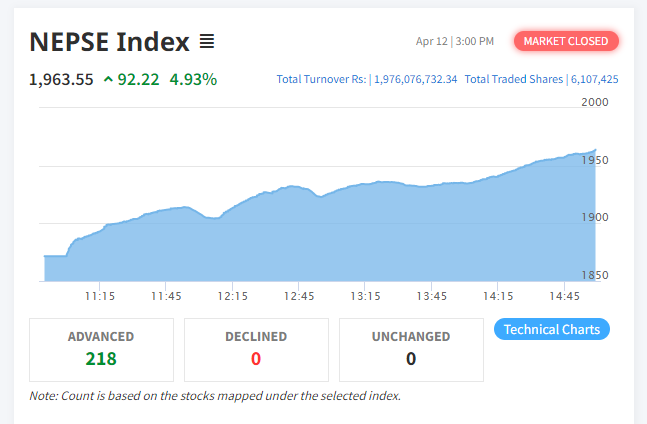The image size is (647, 424).
Task: Click the green up-arrow change indicator
Action: (x=108, y=79)
